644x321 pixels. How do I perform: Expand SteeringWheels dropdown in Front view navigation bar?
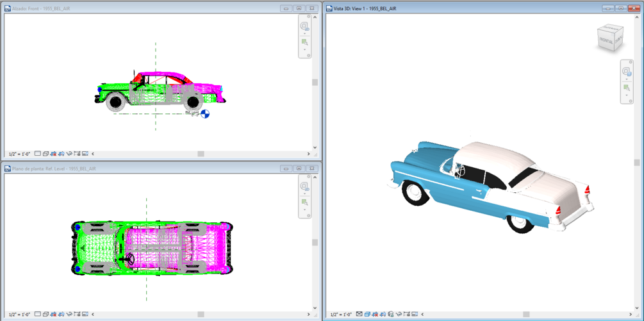305,33
